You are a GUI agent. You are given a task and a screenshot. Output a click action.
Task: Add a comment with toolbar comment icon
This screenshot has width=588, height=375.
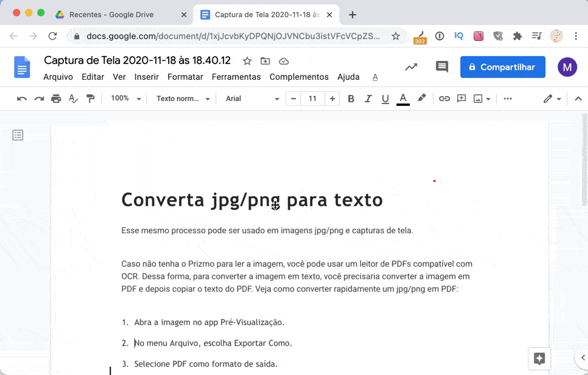[x=461, y=99]
